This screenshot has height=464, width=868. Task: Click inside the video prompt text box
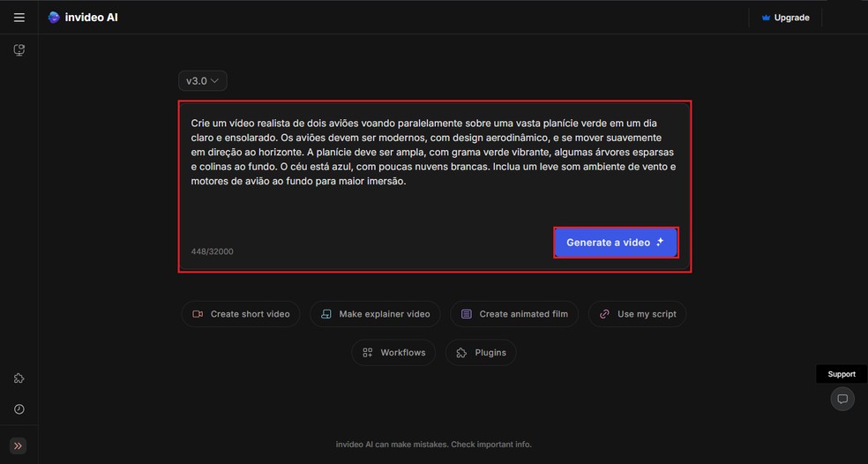435,166
